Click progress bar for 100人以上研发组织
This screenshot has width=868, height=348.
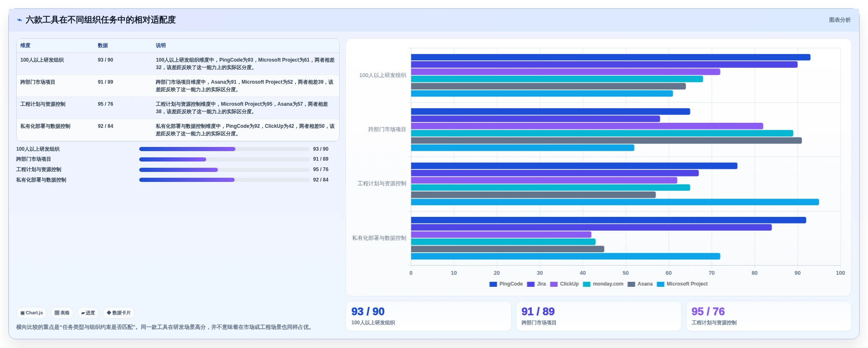[224, 149]
